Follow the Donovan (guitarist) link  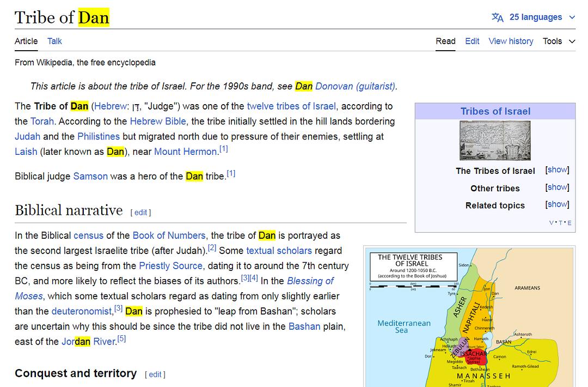coord(356,86)
